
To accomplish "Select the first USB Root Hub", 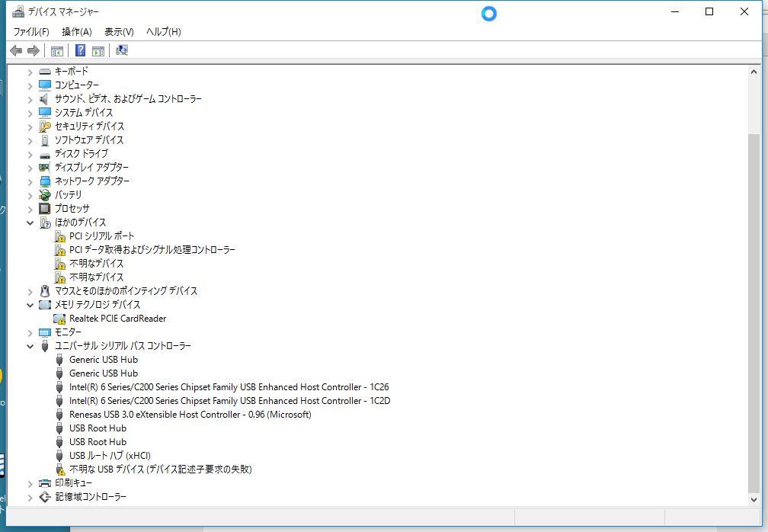I will click(98, 428).
